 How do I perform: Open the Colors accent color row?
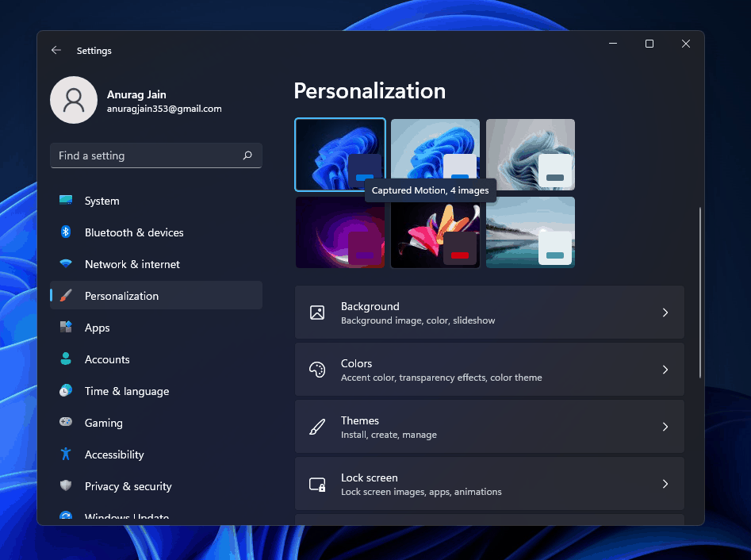pos(489,370)
